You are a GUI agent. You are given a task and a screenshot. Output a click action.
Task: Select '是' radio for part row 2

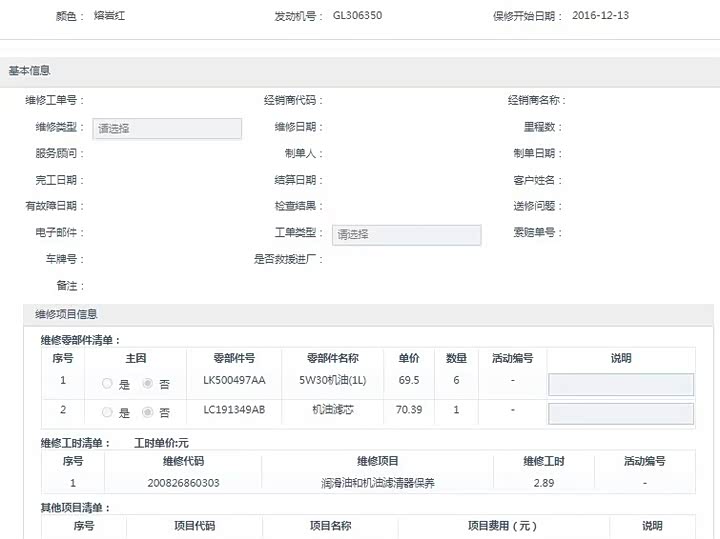pyautogui.click(x=107, y=412)
